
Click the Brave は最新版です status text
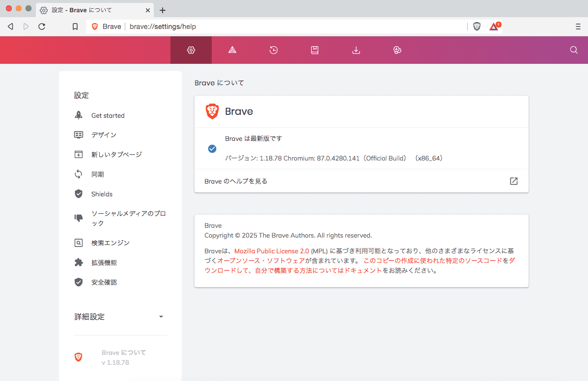[253, 138]
